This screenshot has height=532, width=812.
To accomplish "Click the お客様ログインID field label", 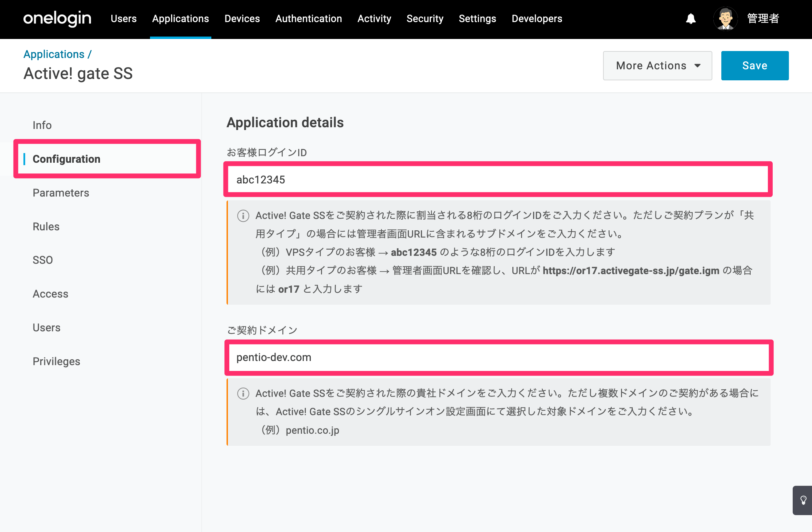I will [x=267, y=152].
